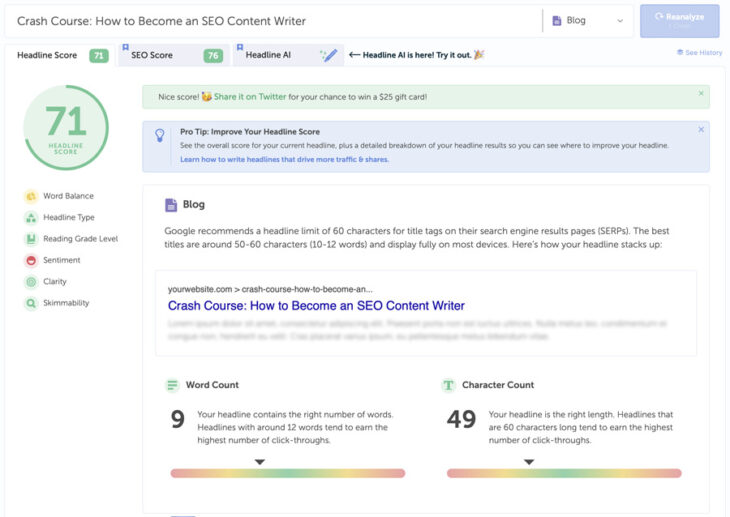This screenshot has width=730, height=517.
Task: Click the Pro Tip lightbulb icon
Action: click(x=160, y=135)
